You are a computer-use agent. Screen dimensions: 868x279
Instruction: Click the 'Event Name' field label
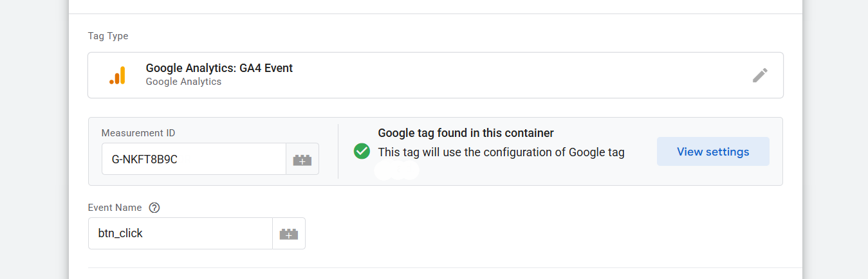pos(115,208)
